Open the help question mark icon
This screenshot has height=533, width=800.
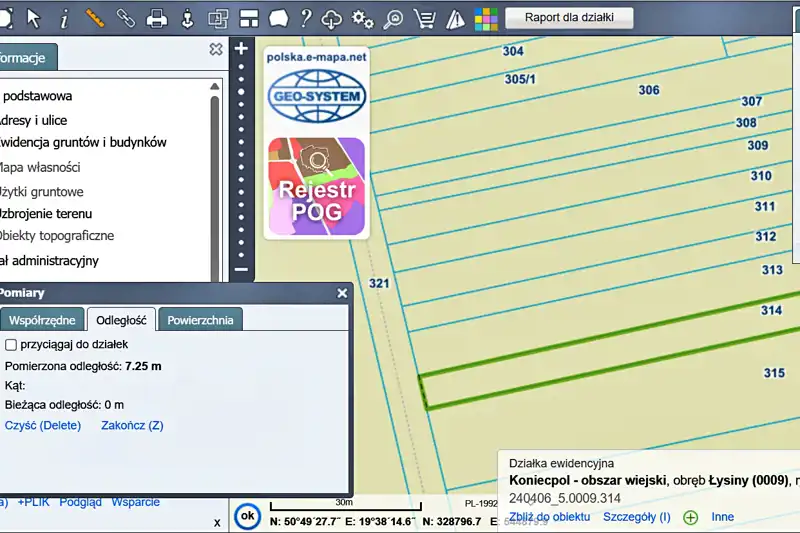pyautogui.click(x=306, y=18)
